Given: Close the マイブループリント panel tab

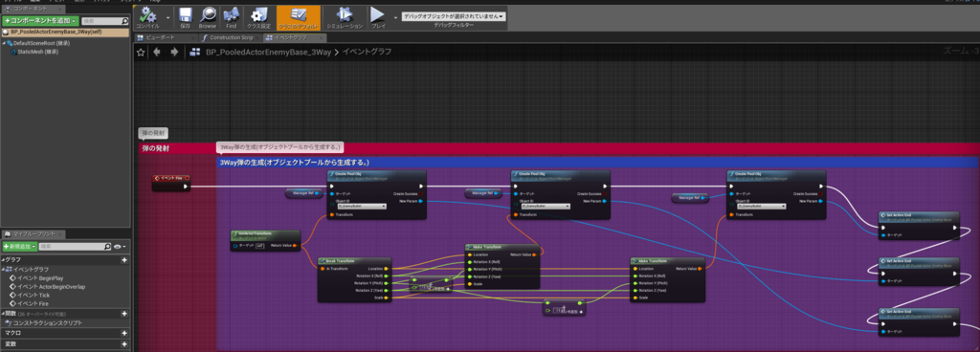Looking at the screenshot, I should pyautogui.click(x=60, y=234).
